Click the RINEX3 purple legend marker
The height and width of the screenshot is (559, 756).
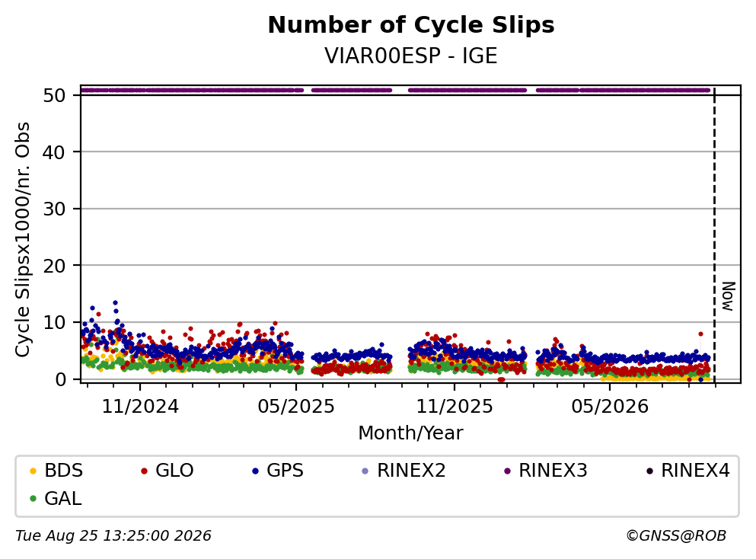(507, 471)
